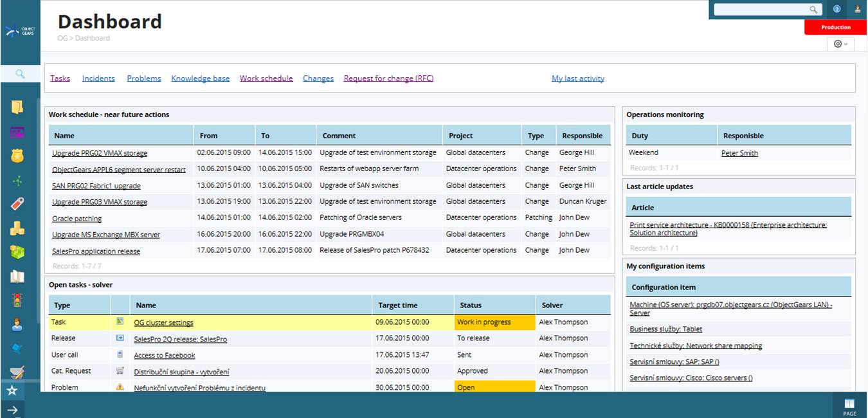Open the gear settings dropdown
The height and width of the screenshot is (418, 868).
pyautogui.click(x=840, y=44)
